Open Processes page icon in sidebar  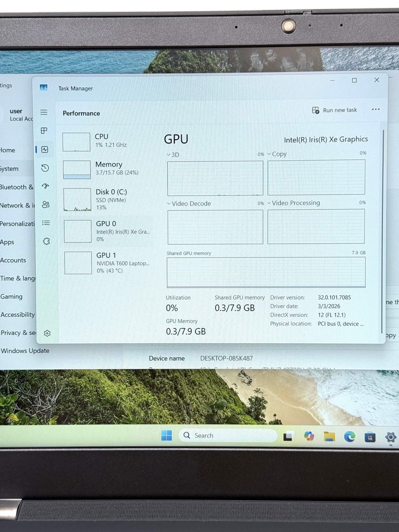(44, 131)
